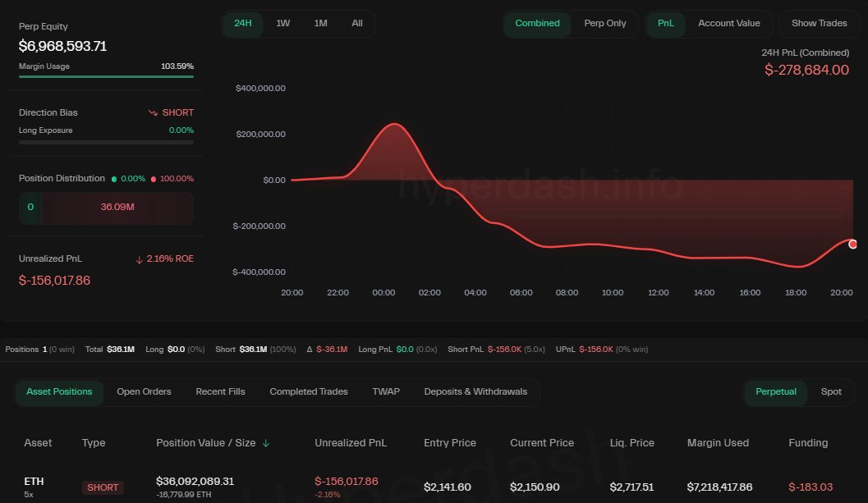868x503 pixels.
Task: Open the Open Orders tab
Action: point(144,391)
